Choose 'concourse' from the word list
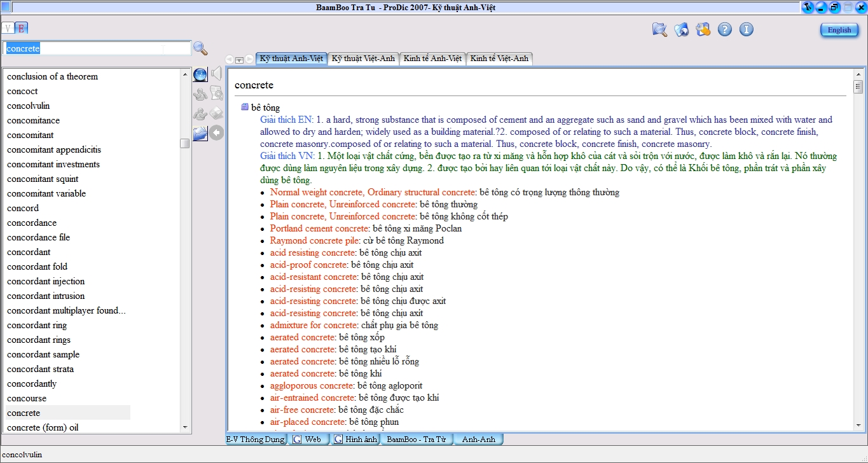This screenshot has height=463, width=868. [x=27, y=398]
